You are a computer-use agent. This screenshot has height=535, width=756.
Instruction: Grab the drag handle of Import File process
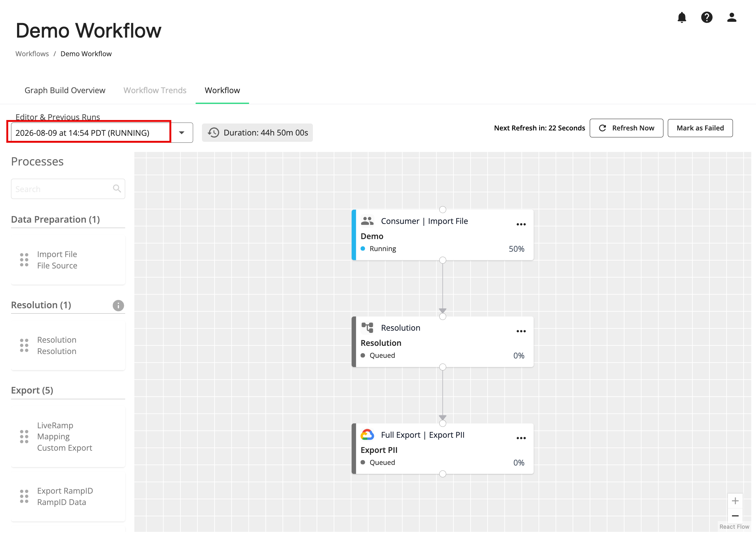(24, 260)
